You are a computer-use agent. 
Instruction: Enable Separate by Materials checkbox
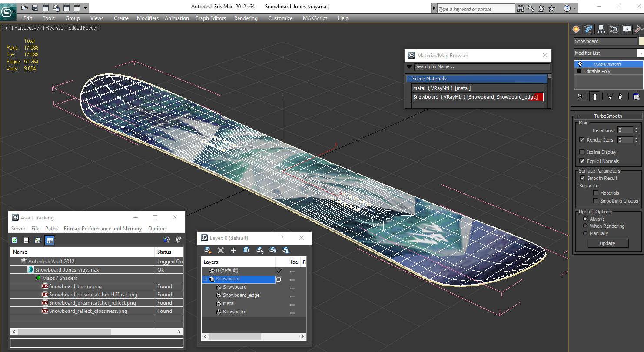click(x=595, y=193)
